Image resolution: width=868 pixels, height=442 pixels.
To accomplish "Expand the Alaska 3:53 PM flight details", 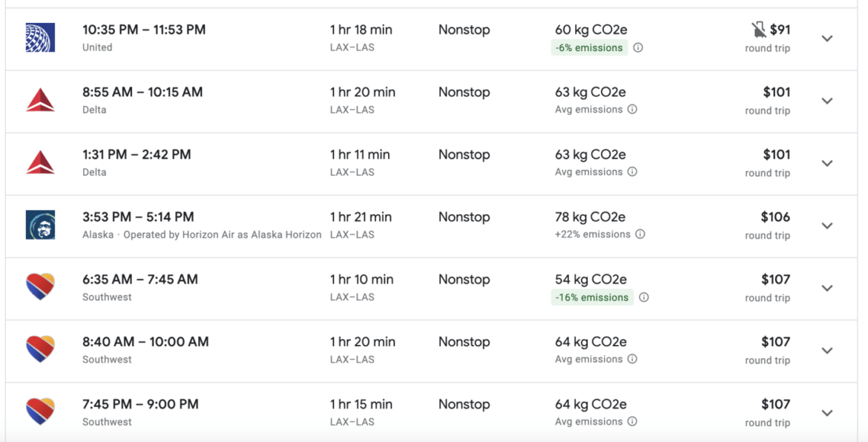I will click(827, 225).
